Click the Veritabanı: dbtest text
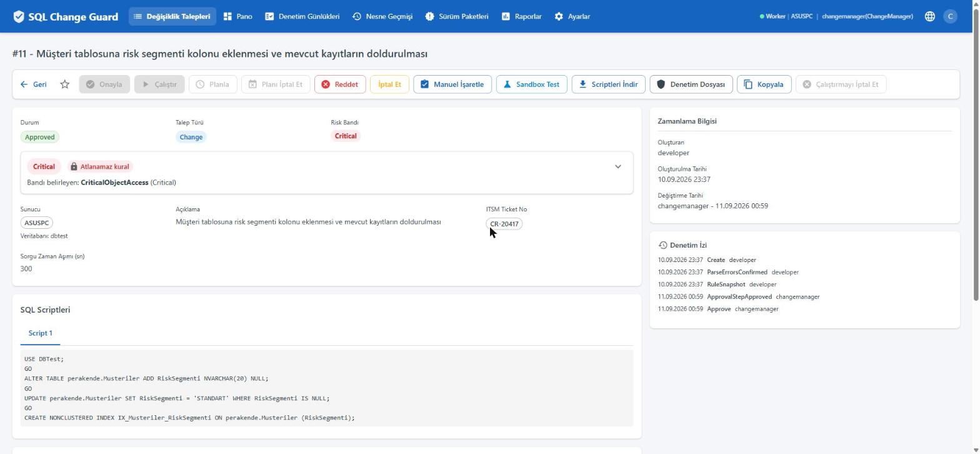 (44, 236)
